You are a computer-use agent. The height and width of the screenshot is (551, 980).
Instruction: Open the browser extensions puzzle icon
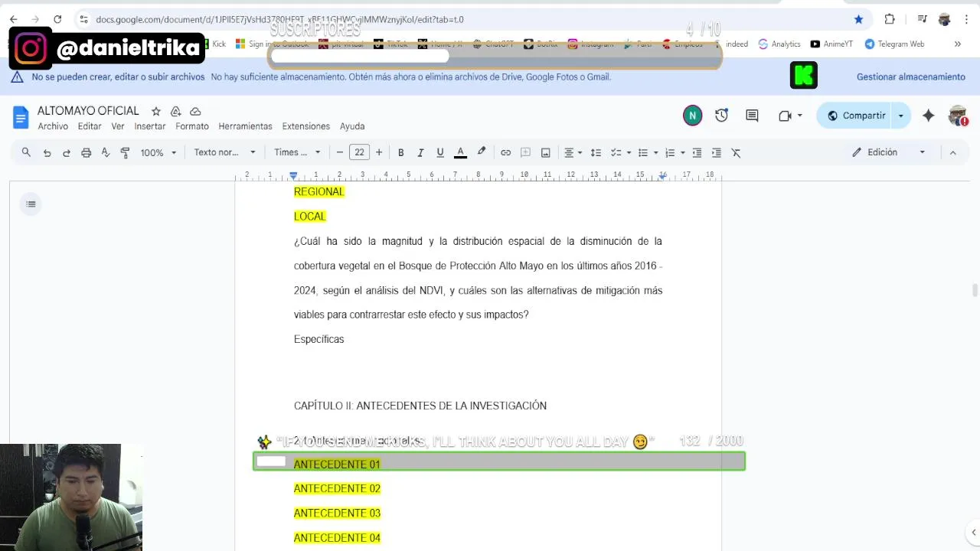click(x=890, y=19)
